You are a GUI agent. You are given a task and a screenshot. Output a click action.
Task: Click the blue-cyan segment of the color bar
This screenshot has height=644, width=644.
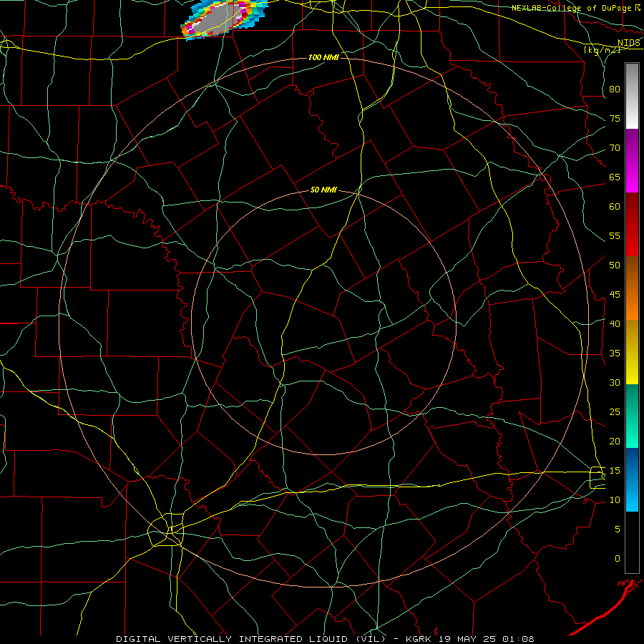[632, 479]
